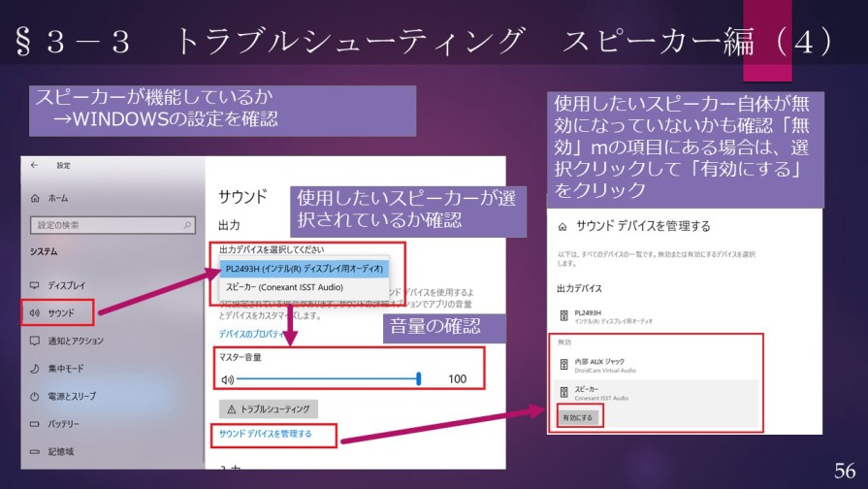
Task: Click the warning icon on troubleshooting button
Action: pyautogui.click(x=231, y=409)
